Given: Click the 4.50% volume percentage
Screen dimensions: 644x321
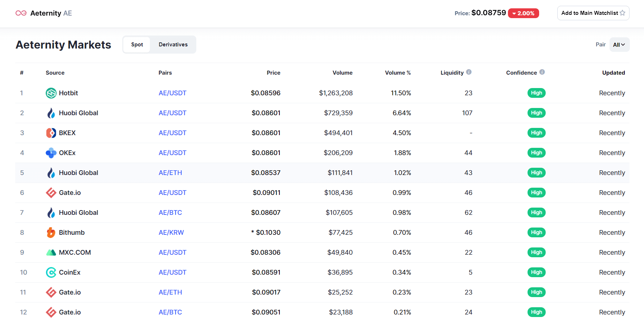Looking at the screenshot, I should [x=402, y=133].
